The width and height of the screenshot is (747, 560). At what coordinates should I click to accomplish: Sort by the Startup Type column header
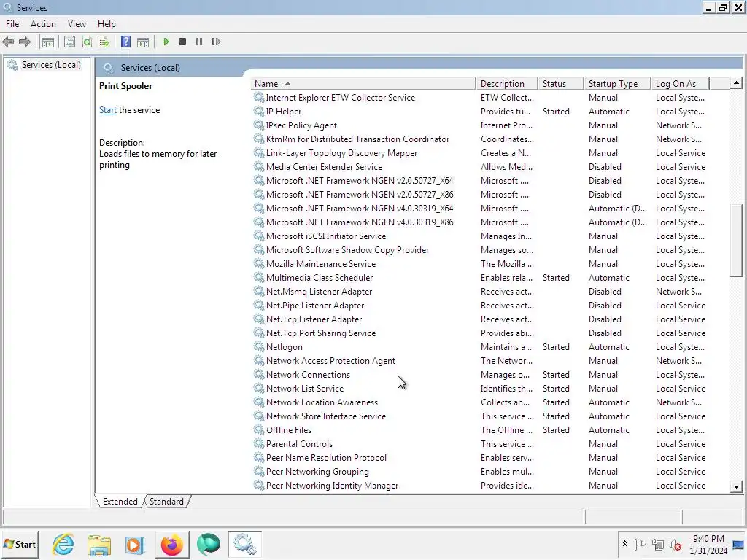(x=617, y=83)
